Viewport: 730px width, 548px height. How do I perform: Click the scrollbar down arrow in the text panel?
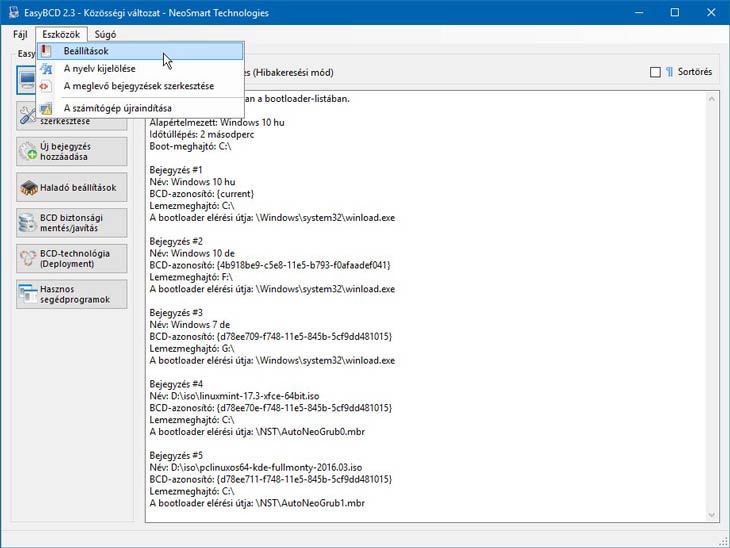[712, 514]
